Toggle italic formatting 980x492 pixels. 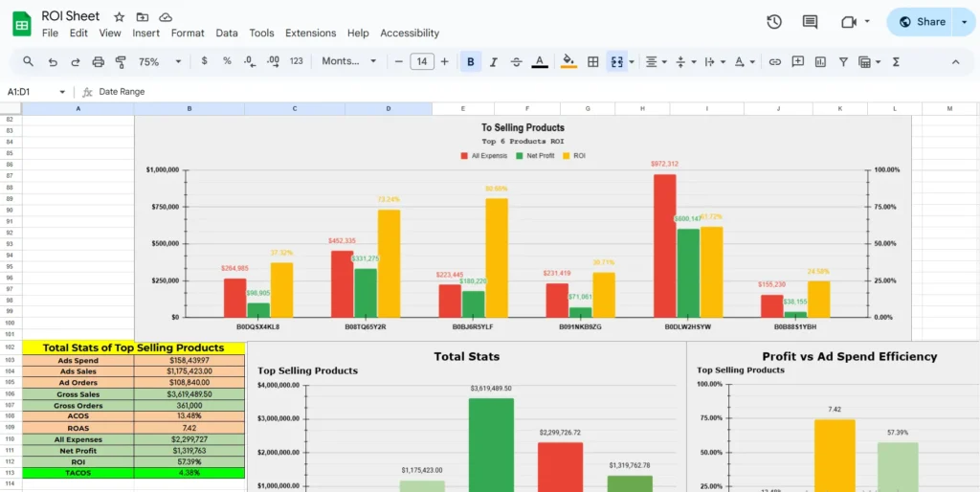point(494,61)
